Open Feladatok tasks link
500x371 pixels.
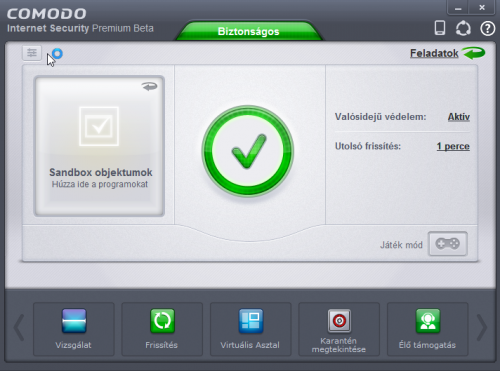(434, 53)
